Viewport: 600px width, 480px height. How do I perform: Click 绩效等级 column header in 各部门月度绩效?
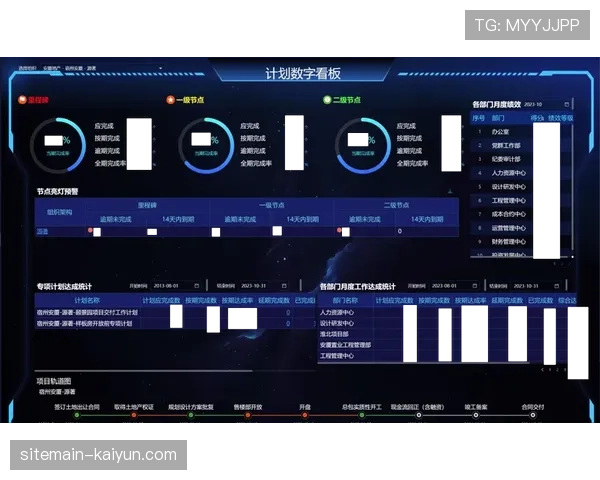pos(565,118)
